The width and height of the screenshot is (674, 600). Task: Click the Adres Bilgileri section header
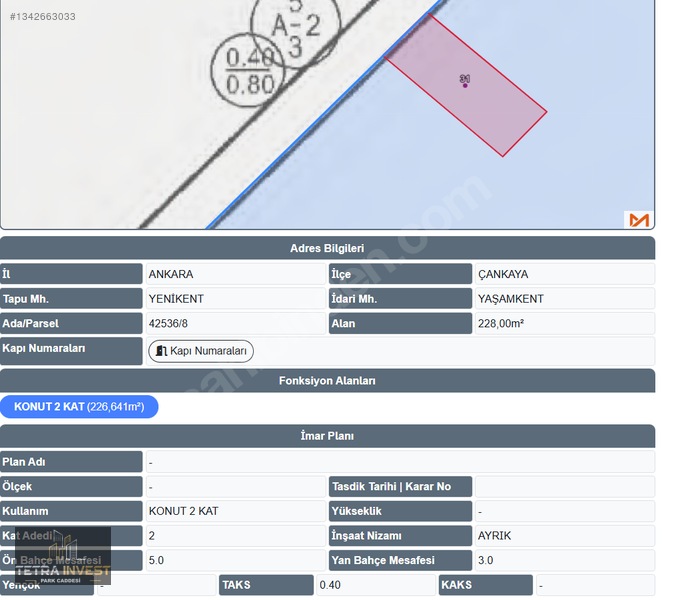(x=327, y=248)
